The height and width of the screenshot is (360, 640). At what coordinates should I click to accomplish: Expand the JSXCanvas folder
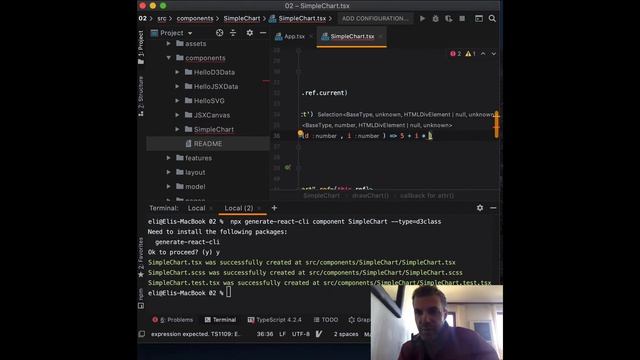pyautogui.click(x=177, y=115)
